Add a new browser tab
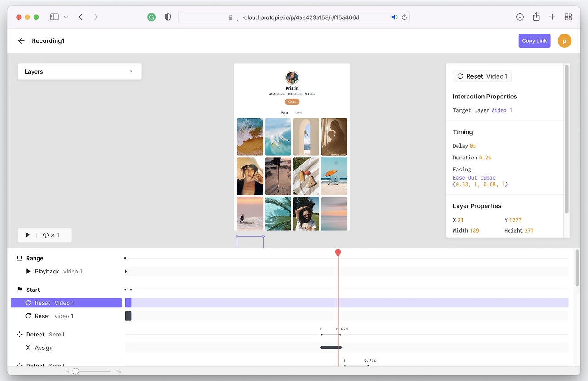Viewport: 588px width, 381px height. tap(552, 17)
